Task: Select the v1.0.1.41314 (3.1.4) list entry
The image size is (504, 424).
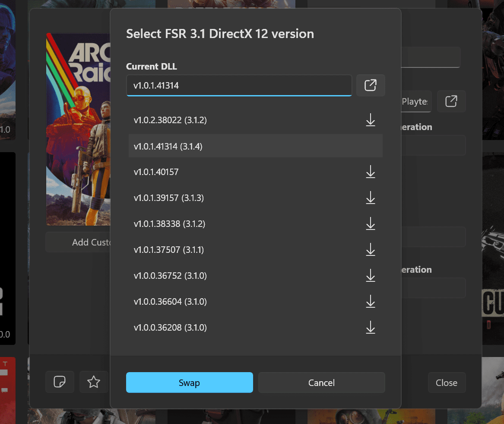Action: [x=168, y=147]
